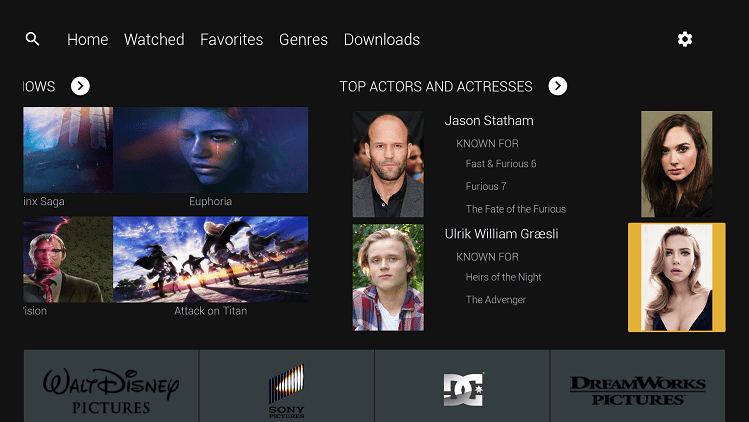Select the DC studio logo tile
Screen dimensions: 749x422
click(462, 386)
